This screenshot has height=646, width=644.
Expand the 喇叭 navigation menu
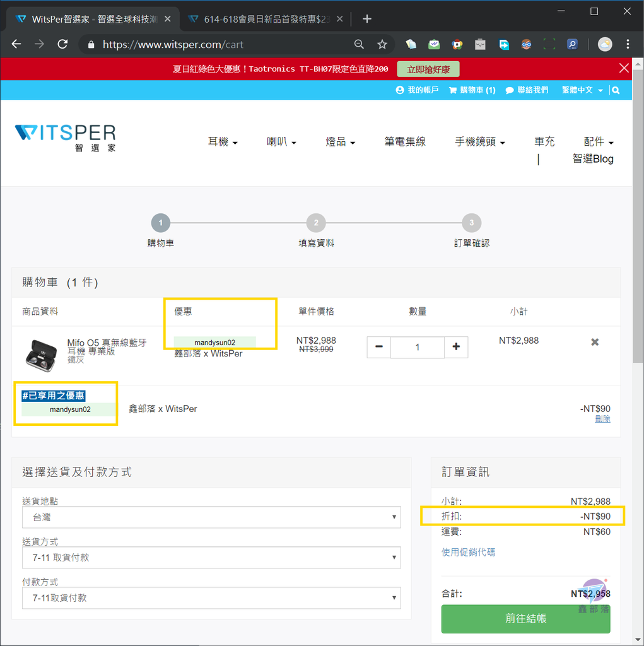click(x=281, y=142)
